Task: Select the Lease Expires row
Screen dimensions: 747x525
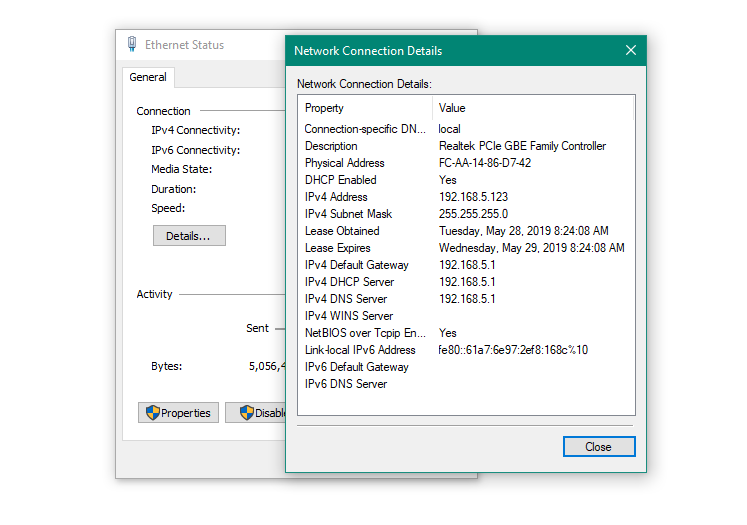Action: pyautogui.click(x=337, y=248)
